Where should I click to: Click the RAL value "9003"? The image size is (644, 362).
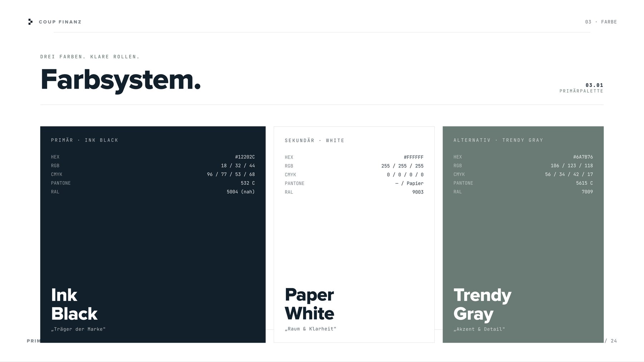click(x=418, y=192)
